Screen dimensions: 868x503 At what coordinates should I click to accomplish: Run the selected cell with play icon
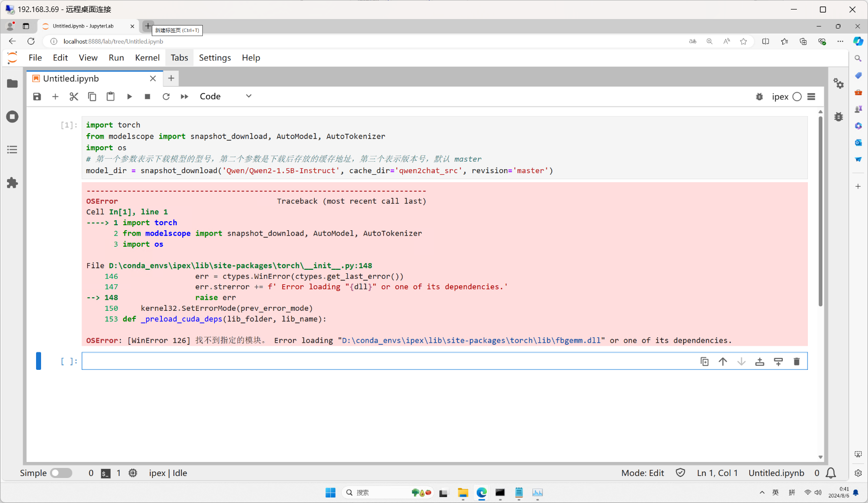[x=129, y=97]
